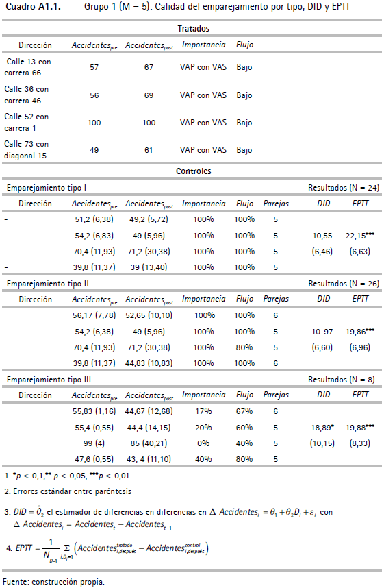Click the EPTT value 22,15***

pos(359,236)
